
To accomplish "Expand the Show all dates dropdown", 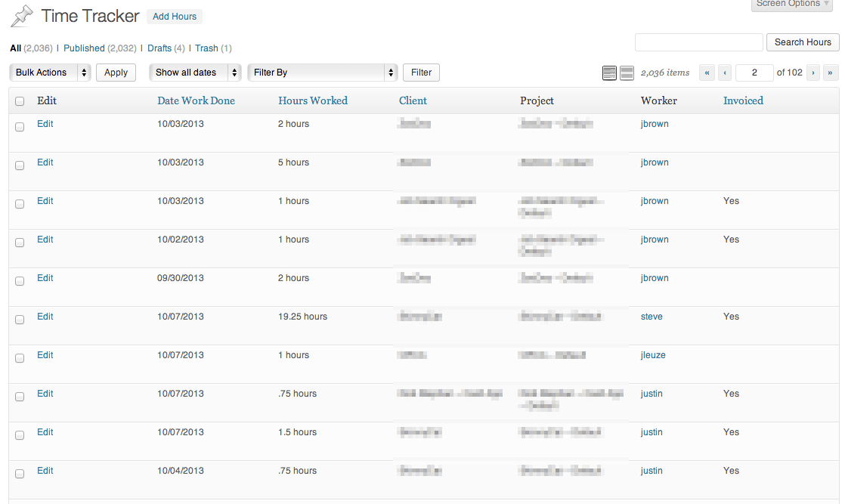I will pyautogui.click(x=195, y=73).
